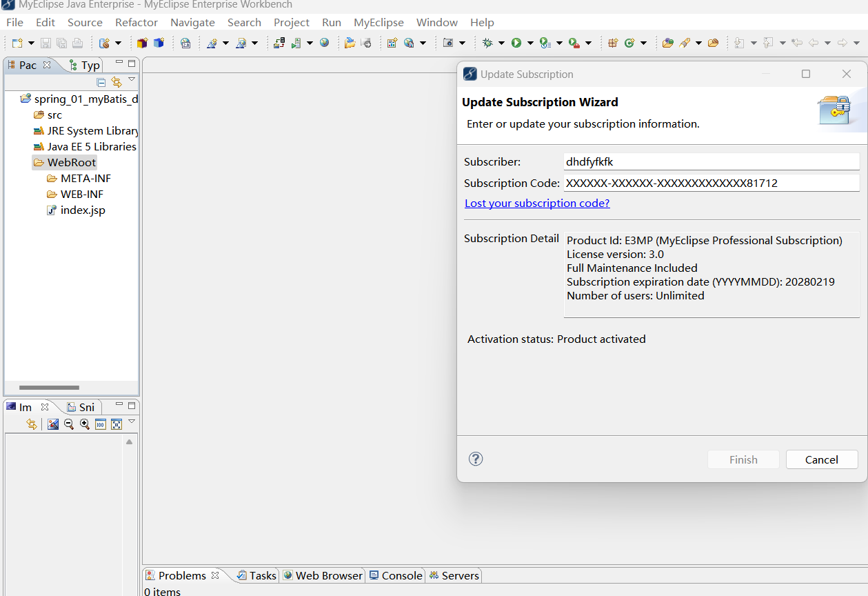Open the dropdown arrow next to New file icon
Screen dimensions: 868x596
pos(31,43)
